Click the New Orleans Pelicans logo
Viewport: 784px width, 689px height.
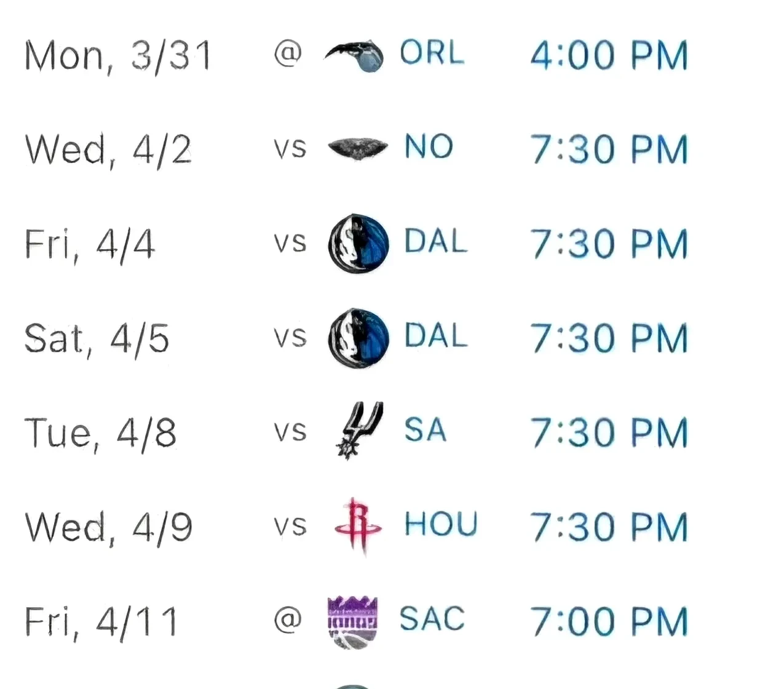click(358, 148)
